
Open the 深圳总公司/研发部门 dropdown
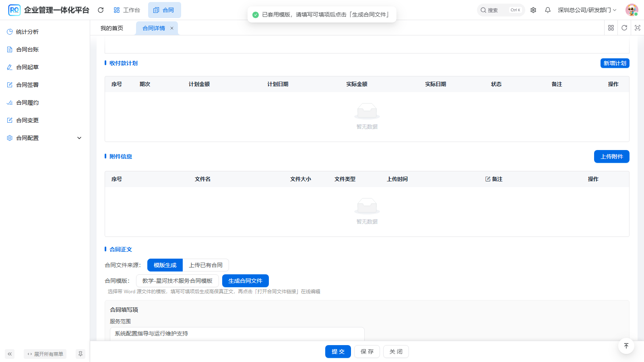coord(587,10)
